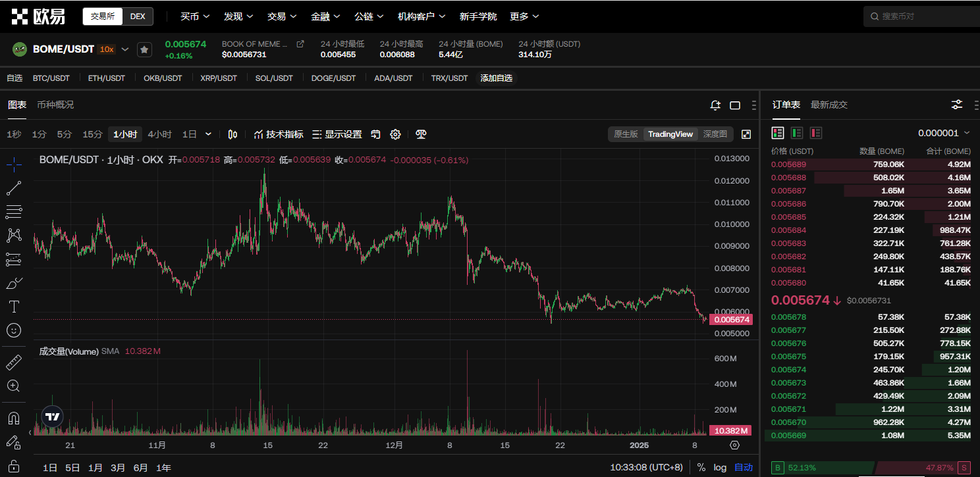This screenshot has height=477, width=980.
Task: Switch to 币种概况 tab
Action: click(55, 105)
